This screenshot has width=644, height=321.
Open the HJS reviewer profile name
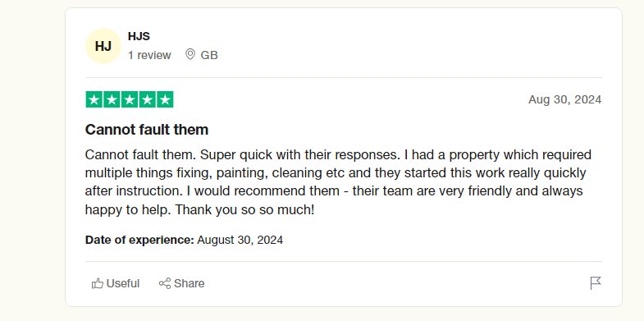[139, 36]
